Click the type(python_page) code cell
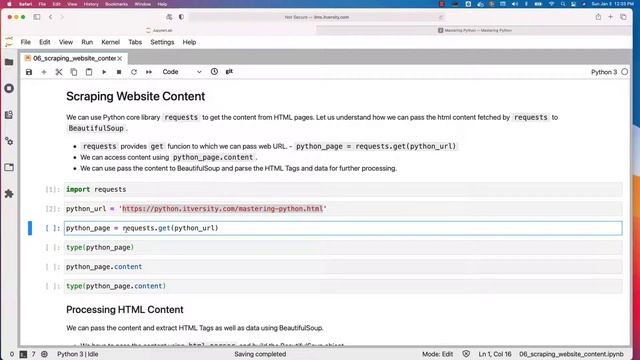The width and height of the screenshot is (640, 360). [x=343, y=247]
